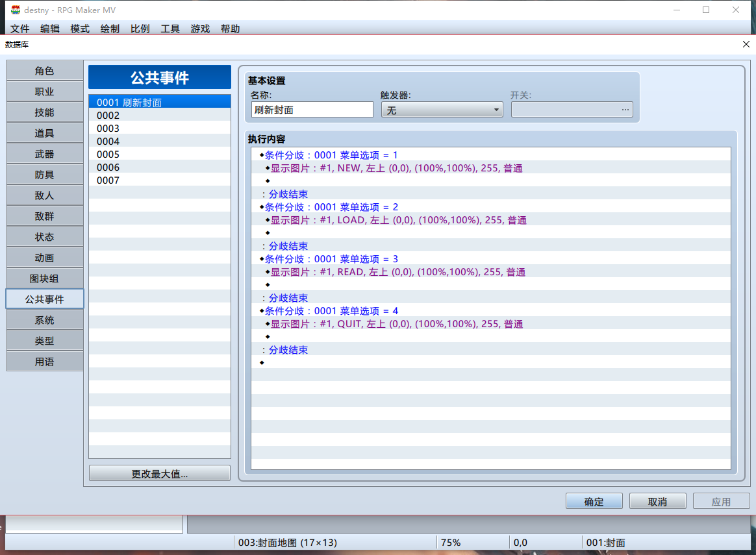
Task: Switch to the 道具 database tab
Action: 44,133
